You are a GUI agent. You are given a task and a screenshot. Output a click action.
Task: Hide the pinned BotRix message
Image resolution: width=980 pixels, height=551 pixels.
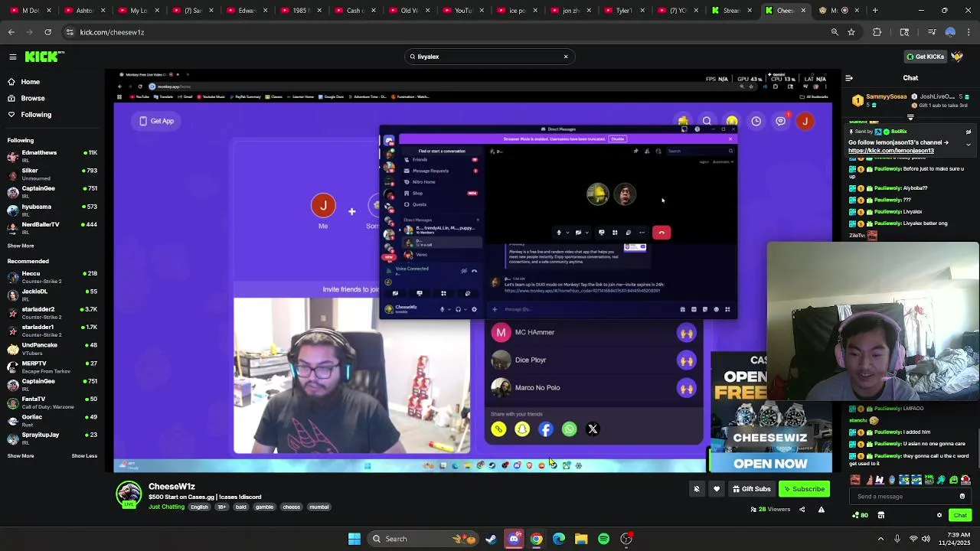[x=969, y=132]
